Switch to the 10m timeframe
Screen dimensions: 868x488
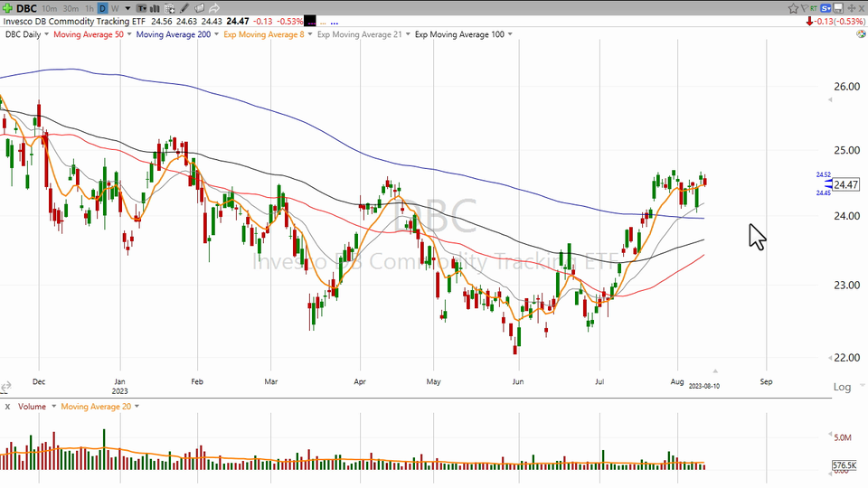[49, 8]
